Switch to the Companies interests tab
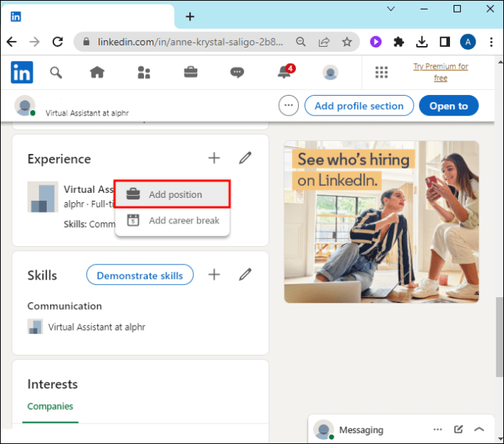Screen dimensions: 504x444 point(50,406)
